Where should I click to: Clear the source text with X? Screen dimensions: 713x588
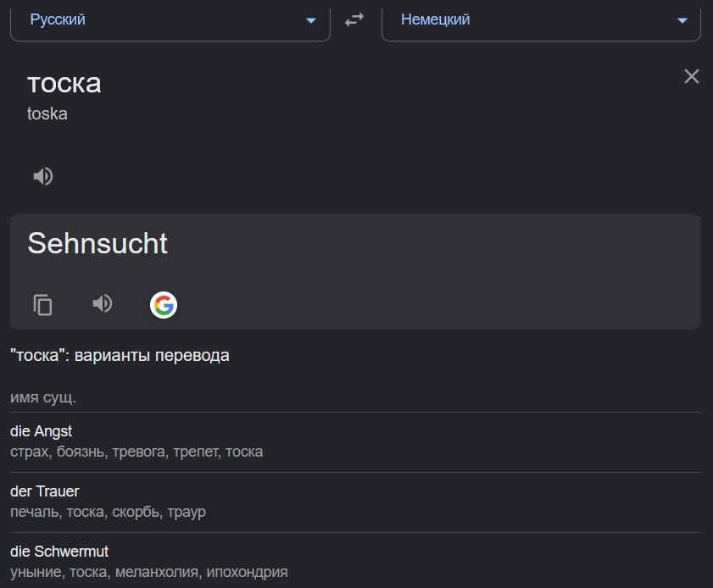click(x=692, y=76)
